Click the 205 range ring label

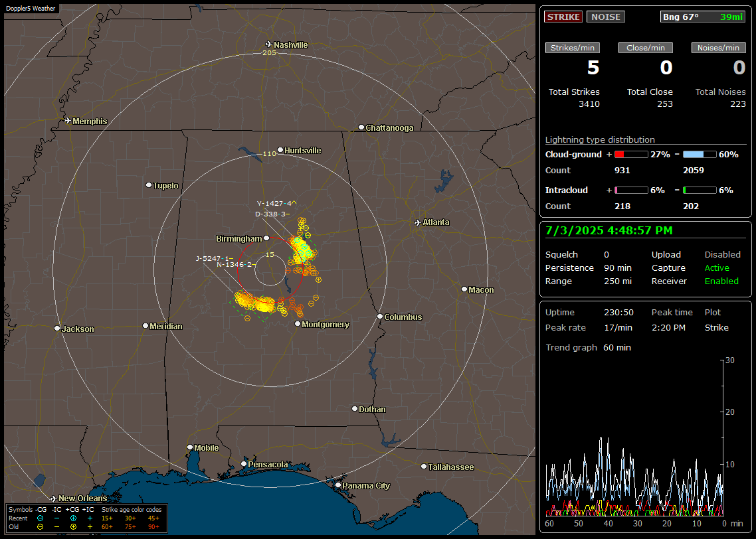(x=269, y=53)
